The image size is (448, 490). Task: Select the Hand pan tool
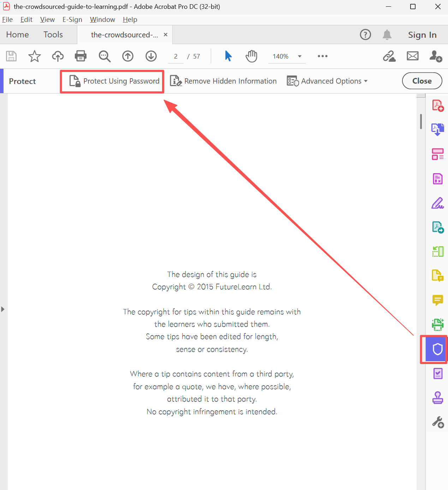click(x=251, y=56)
